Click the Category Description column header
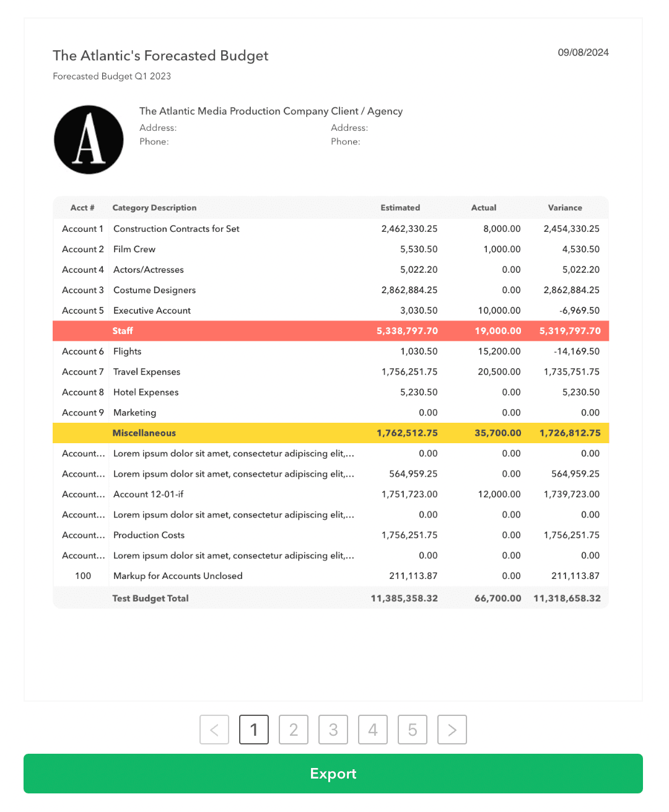 (x=154, y=208)
